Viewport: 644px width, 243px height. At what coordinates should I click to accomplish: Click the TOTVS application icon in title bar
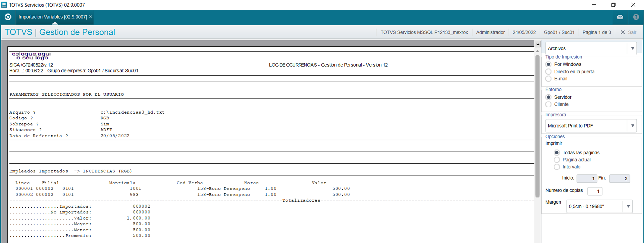click(4, 5)
